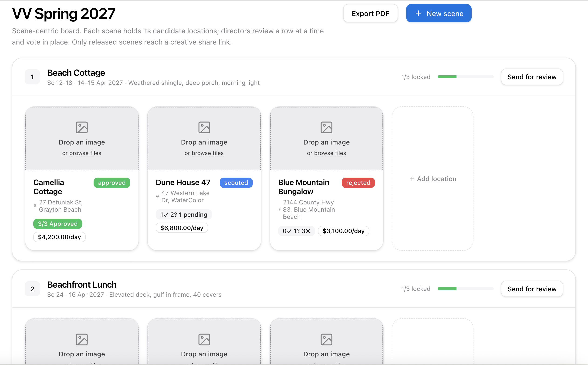Click the Dune House 47 title
The height and width of the screenshot is (365, 588).
[183, 182]
